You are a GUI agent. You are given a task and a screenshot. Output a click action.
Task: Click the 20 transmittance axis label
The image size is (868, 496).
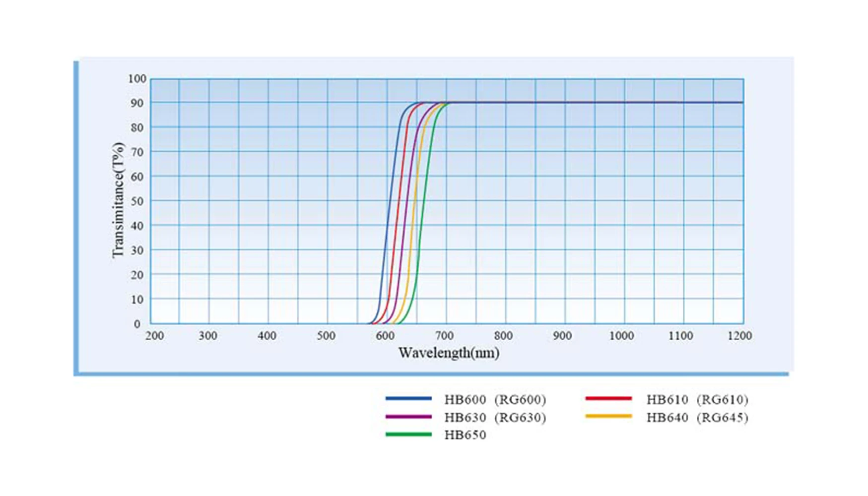(x=137, y=275)
